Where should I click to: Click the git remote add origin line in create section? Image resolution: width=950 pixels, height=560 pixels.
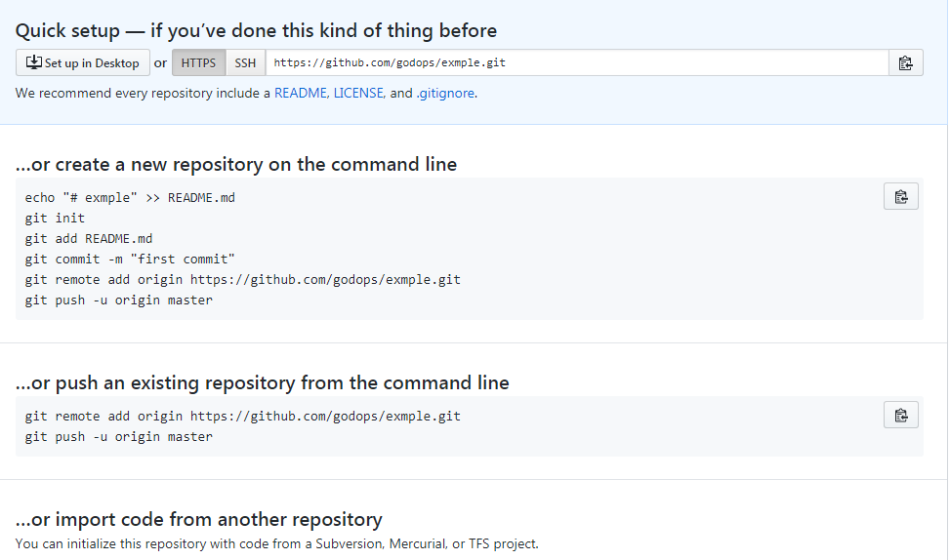point(243,280)
